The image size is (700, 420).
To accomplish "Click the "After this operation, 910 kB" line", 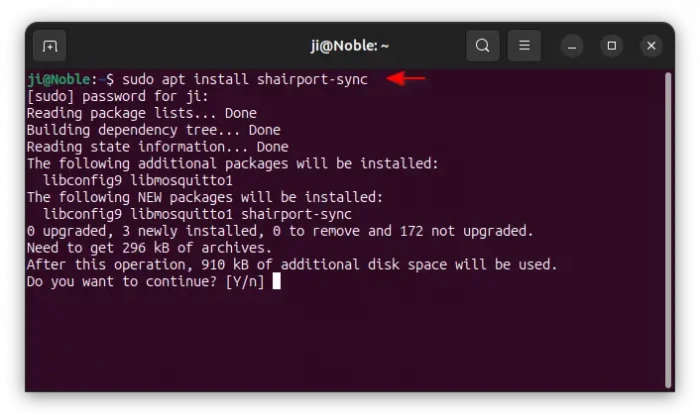I will (292, 265).
